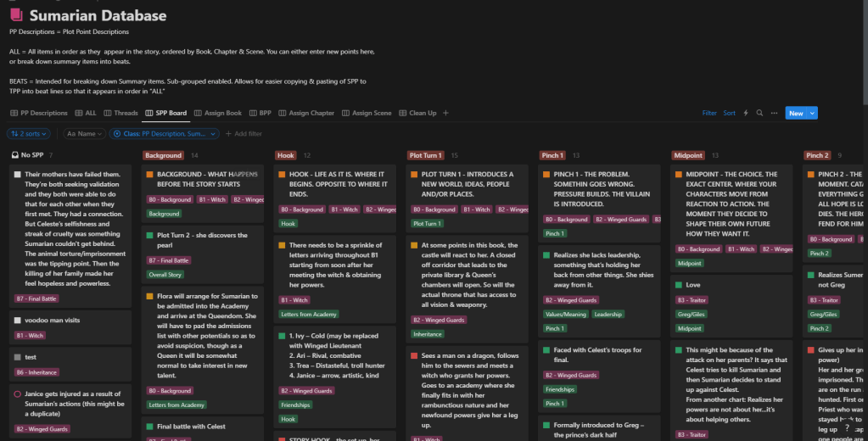Expand the 2 sorts dropdown
The width and height of the screenshot is (868, 441).
(x=29, y=134)
